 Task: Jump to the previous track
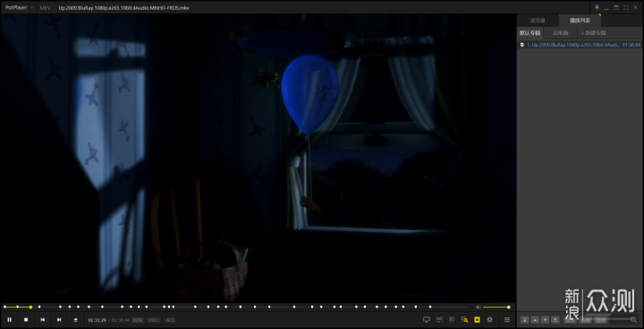[42, 319]
